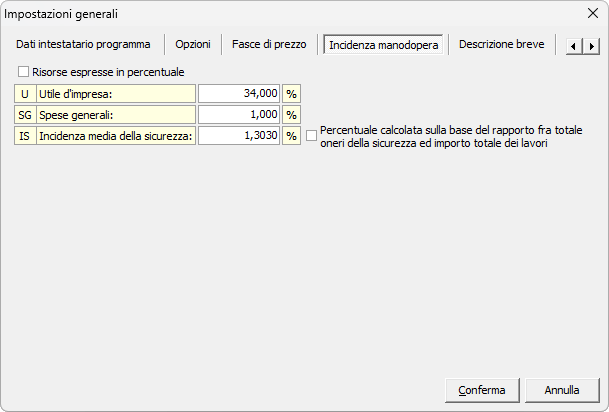Focus the Incidenza media della sicurezza field

point(239,136)
